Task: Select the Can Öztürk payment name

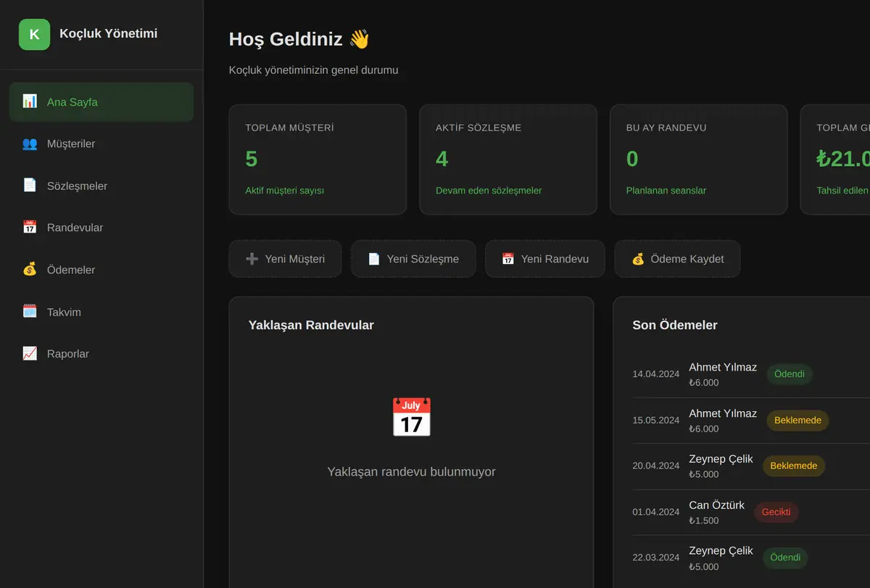Action: 716,505
